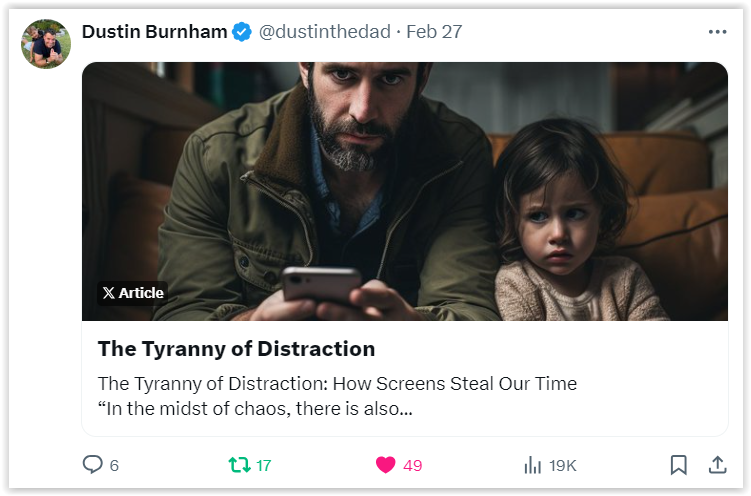
Task: Click the reply speech bubble icon
Action: [x=92, y=464]
